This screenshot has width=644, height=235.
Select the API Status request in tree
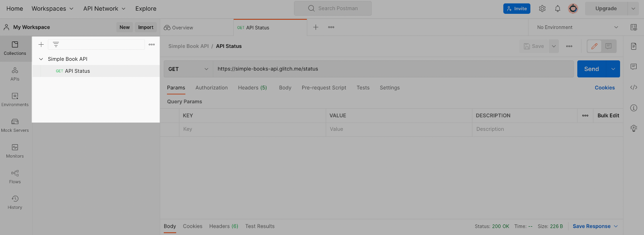[x=96, y=71]
